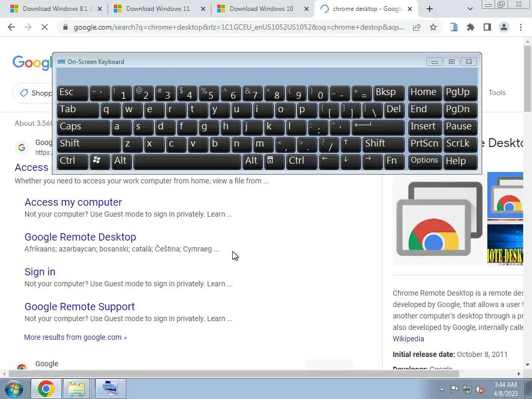This screenshot has width=532, height=399.
Task: Open the File Explorer taskbar icon
Action: (76, 389)
